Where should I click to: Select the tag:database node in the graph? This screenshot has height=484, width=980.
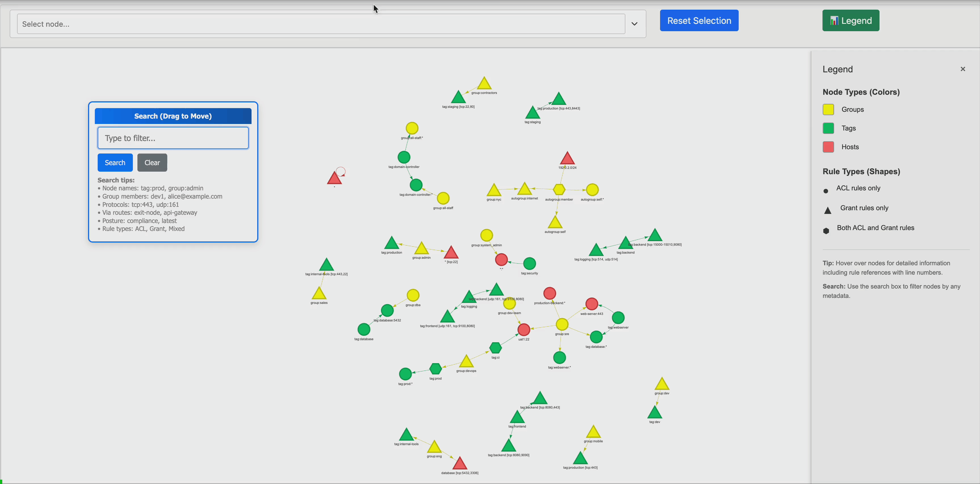point(364,330)
